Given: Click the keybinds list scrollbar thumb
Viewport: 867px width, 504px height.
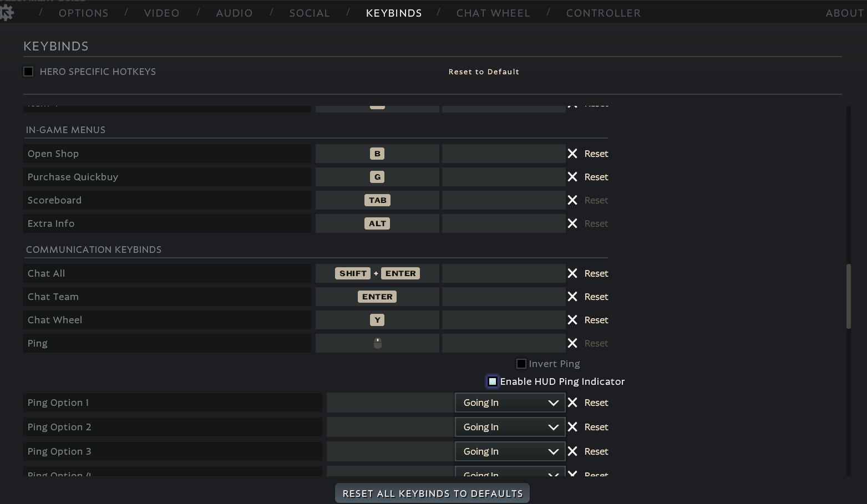Looking at the screenshot, I should tap(848, 297).
